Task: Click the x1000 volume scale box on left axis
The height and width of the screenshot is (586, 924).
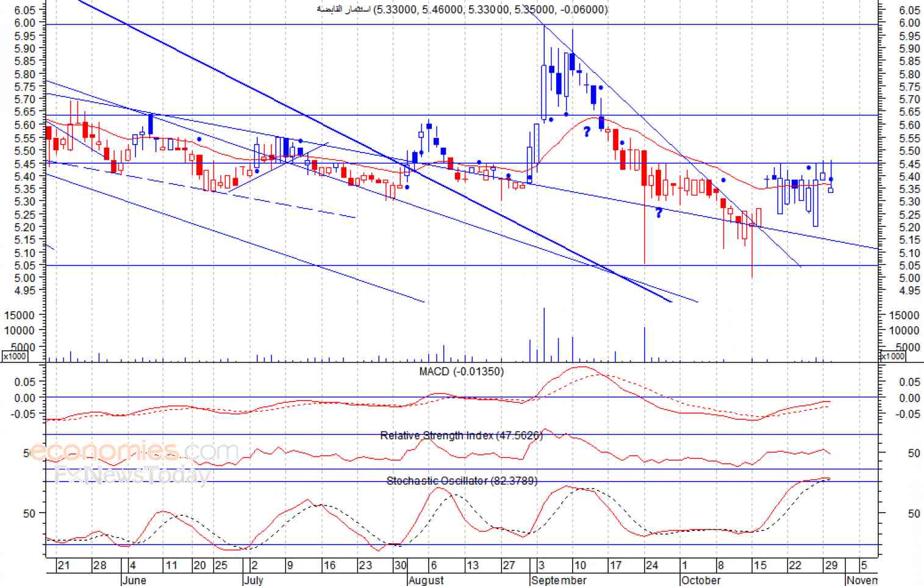Action: [x=15, y=356]
